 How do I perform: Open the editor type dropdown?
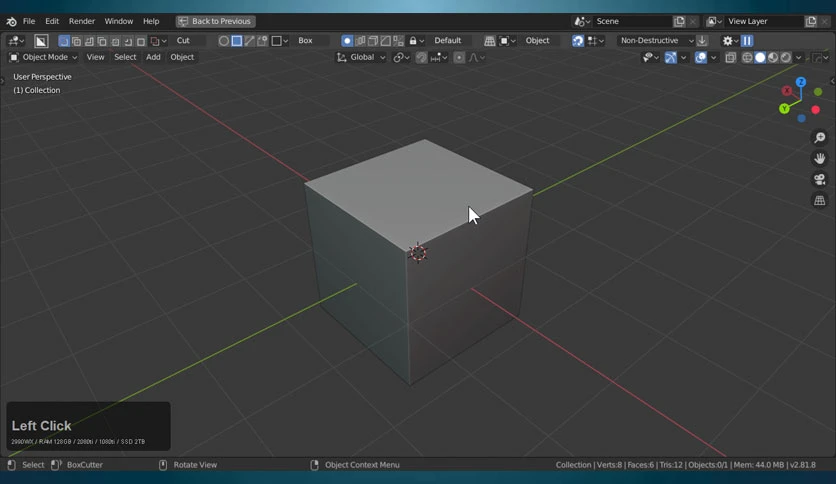[x=16, y=41]
